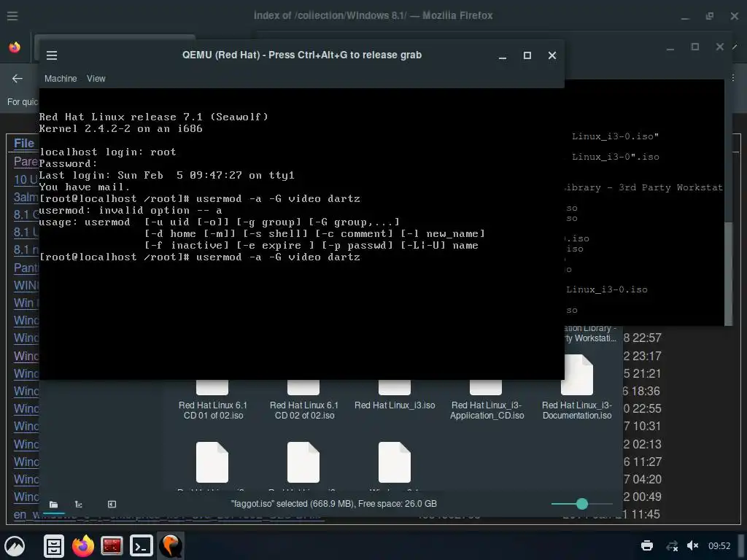The height and width of the screenshot is (560, 747).
Task: Restore the Mozilla Firefox window size
Action: (710, 16)
